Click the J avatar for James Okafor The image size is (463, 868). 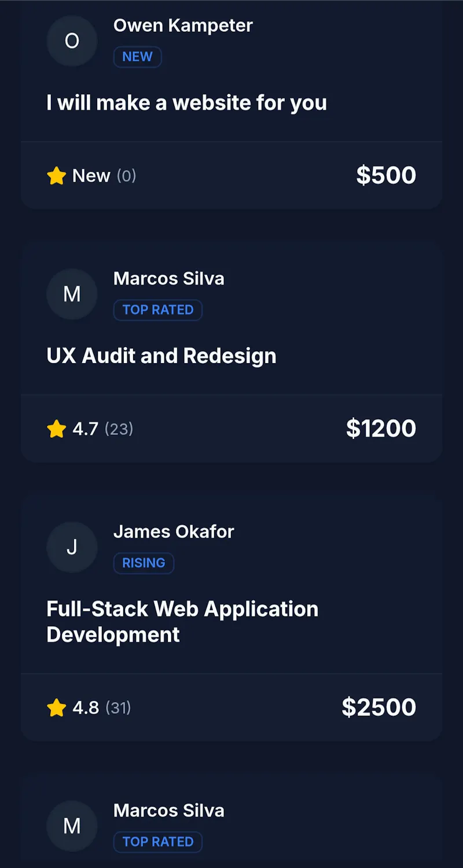click(x=72, y=548)
